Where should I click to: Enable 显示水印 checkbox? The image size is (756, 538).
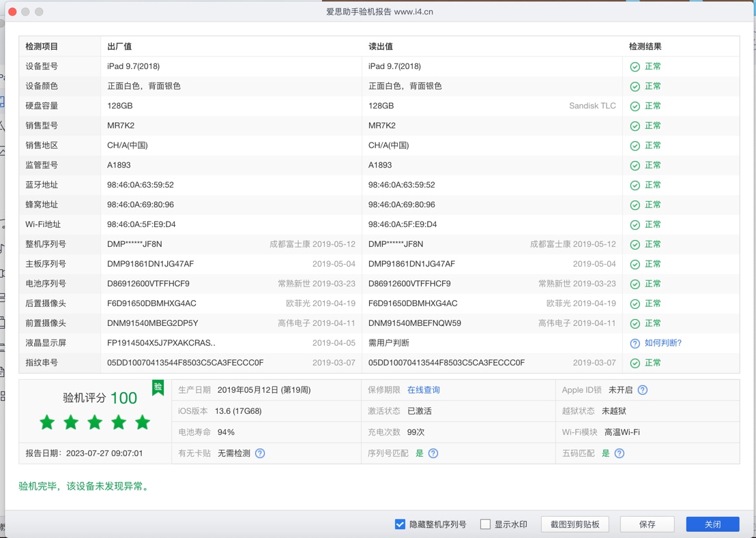point(485,524)
